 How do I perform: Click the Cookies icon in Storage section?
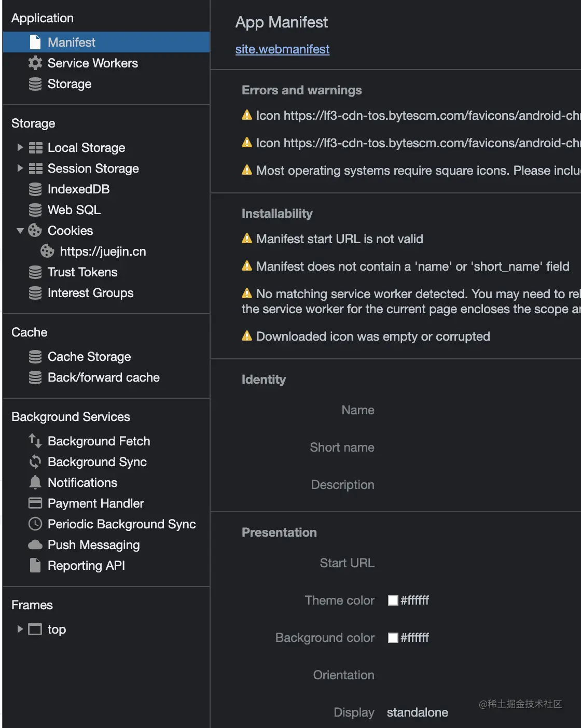point(35,231)
